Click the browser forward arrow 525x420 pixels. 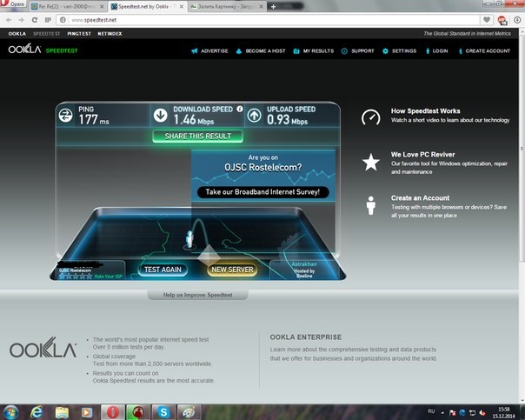(x=21, y=20)
